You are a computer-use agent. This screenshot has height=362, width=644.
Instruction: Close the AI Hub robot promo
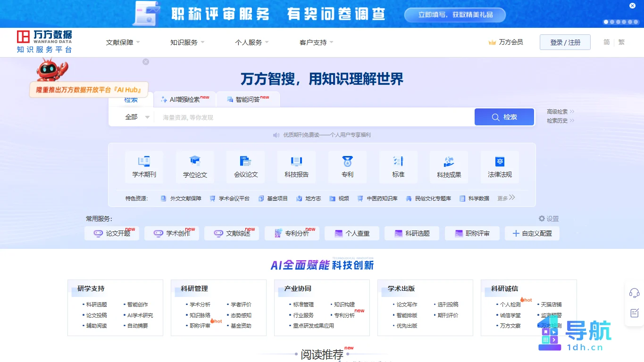pos(146,62)
